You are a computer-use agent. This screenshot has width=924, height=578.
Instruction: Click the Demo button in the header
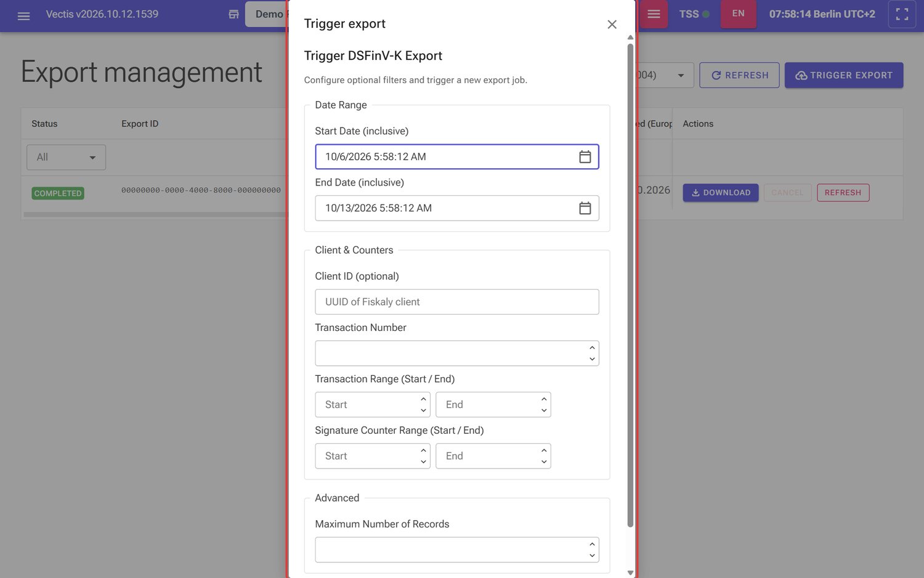tap(267, 14)
